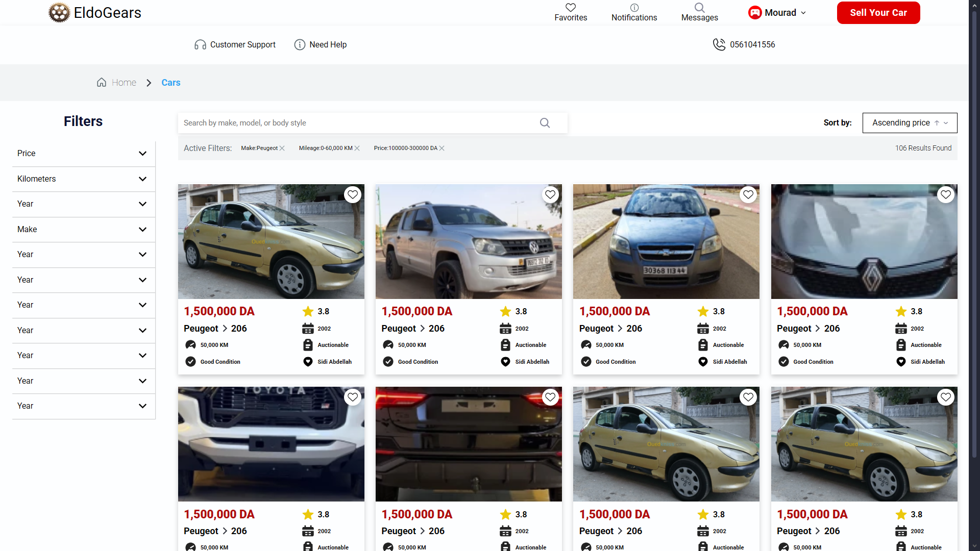Expand the Year filter directly below Make
Image resolution: width=980 pixels, height=551 pixels.
pos(83,255)
